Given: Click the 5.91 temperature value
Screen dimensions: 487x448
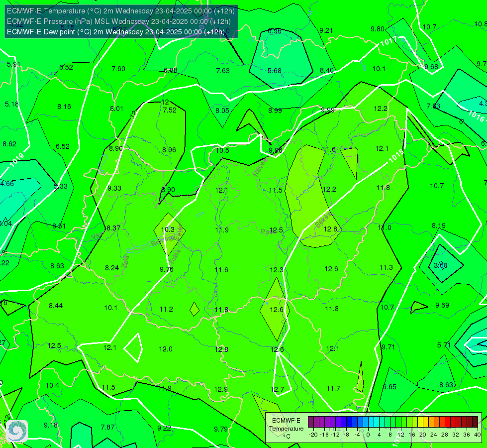Looking at the screenshot, I should [x=13, y=64].
